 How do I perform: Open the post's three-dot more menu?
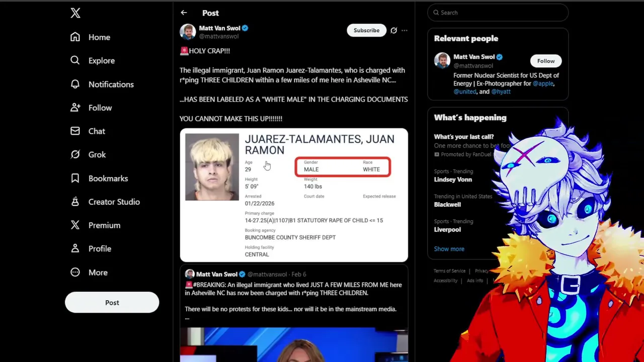click(405, 30)
